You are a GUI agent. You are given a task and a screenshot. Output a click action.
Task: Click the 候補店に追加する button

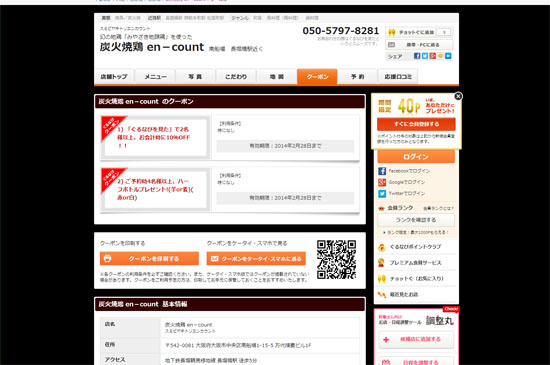(x=416, y=339)
